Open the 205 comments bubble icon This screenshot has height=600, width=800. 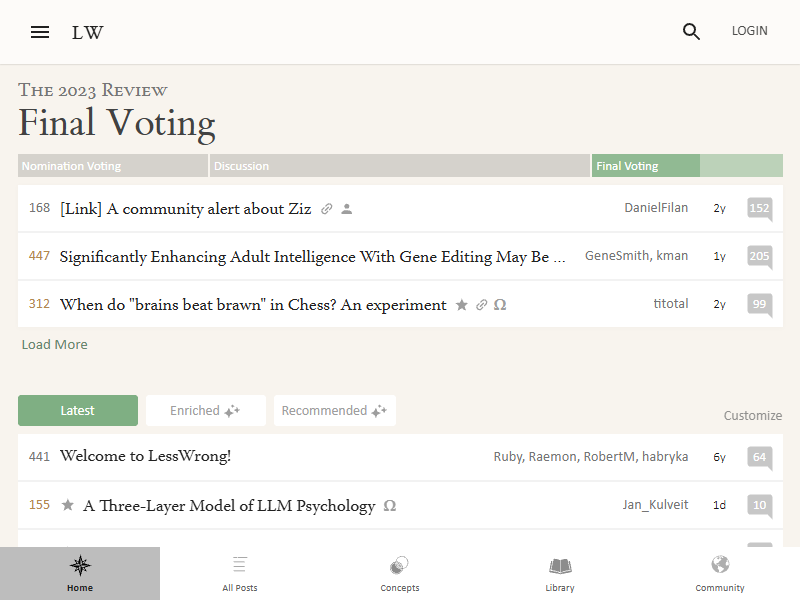(759, 257)
